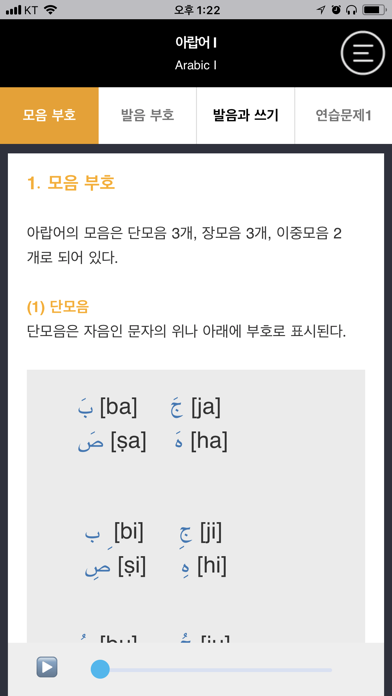Tap the cellular signal bars icon

point(13,10)
